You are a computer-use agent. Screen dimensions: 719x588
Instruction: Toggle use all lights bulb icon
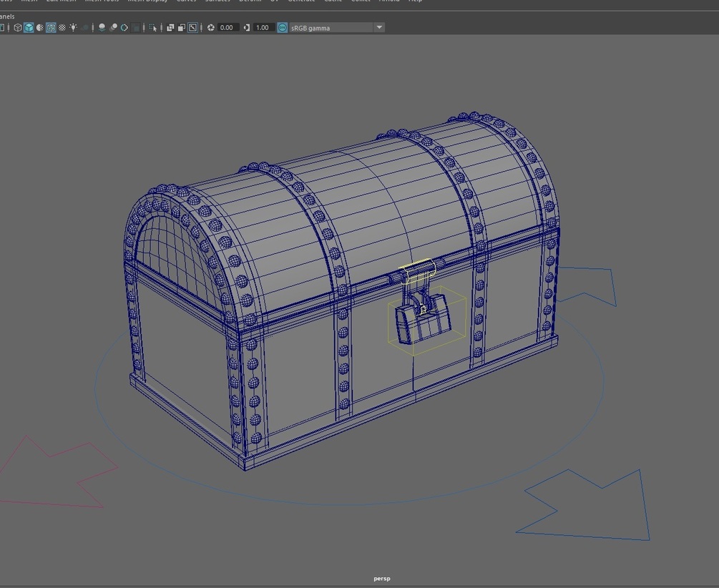coord(74,27)
